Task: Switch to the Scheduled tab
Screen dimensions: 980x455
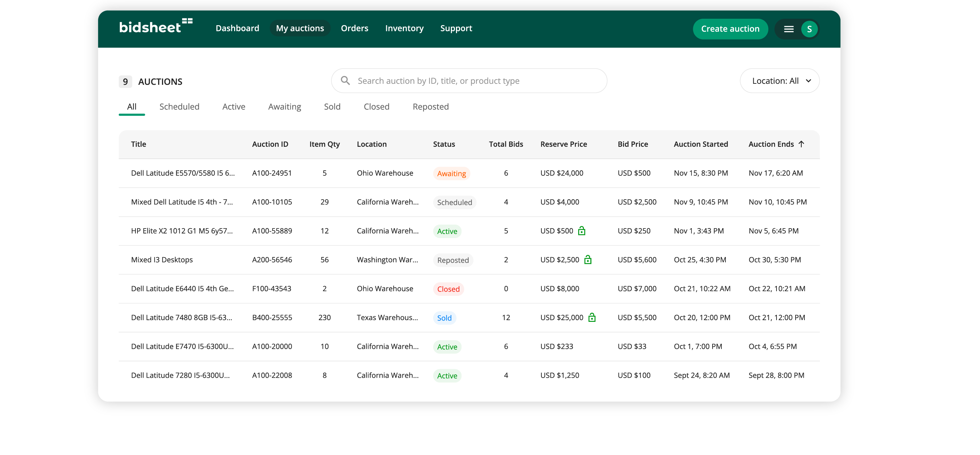Action: (179, 107)
